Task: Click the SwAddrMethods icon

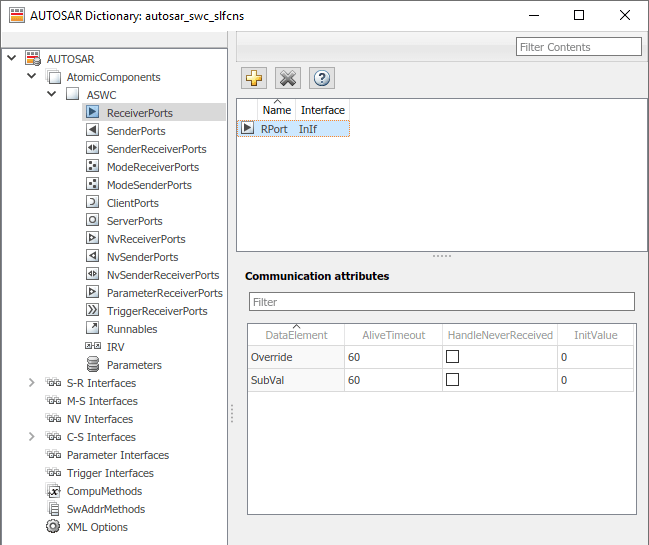Action: [x=53, y=509]
